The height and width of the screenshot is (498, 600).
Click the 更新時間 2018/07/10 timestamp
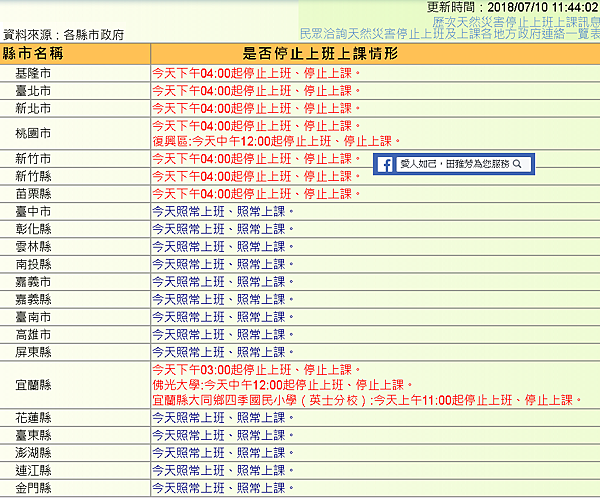[512, 7]
